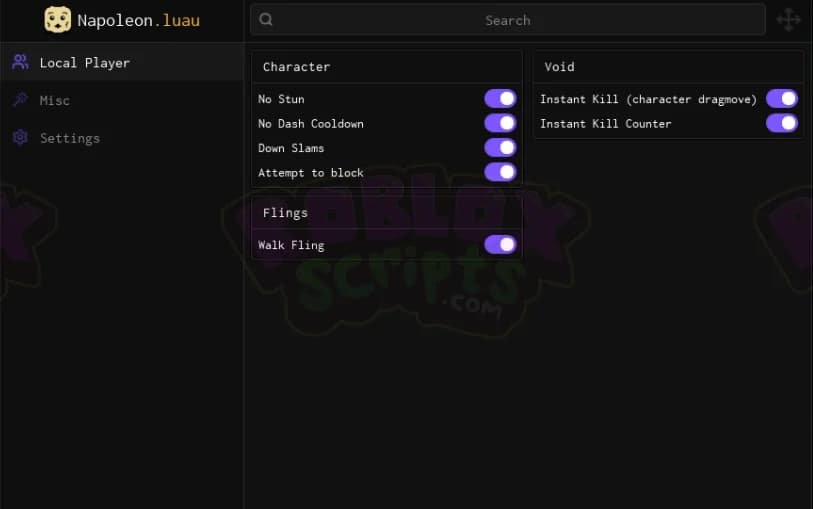This screenshot has width=813, height=509.
Task: Toggle the Down Slams switch
Action: click(x=500, y=148)
